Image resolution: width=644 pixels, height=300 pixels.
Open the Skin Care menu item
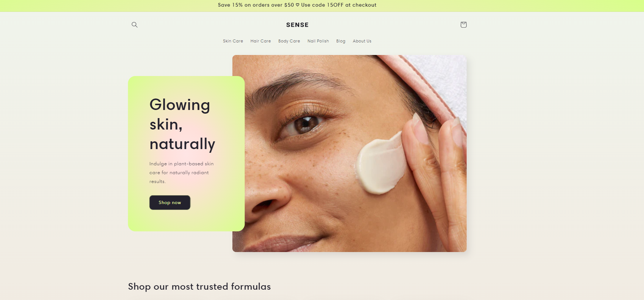pyautogui.click(x=233, y=41)
